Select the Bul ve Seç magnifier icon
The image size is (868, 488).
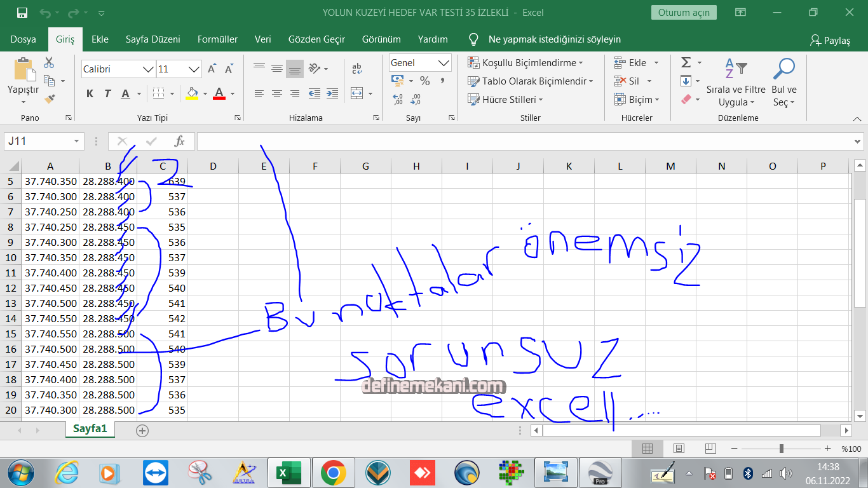pyautogui.click(x=783, y=68)
